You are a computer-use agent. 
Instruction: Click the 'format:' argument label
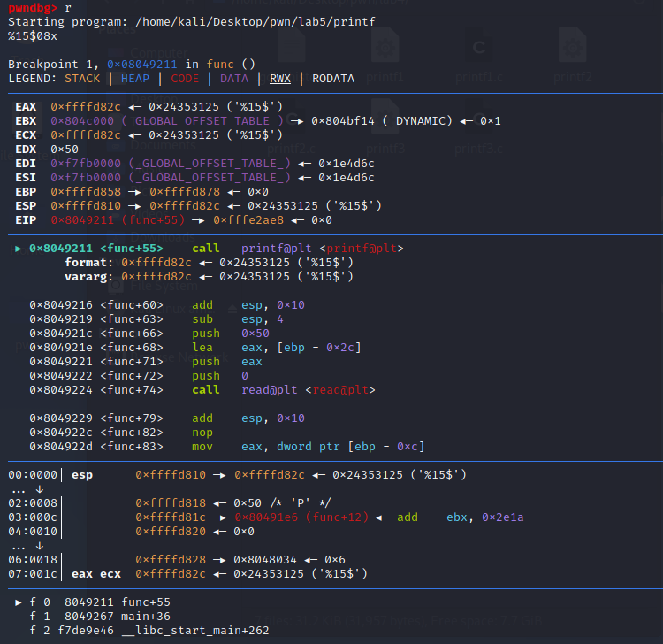tap(89, 263)
